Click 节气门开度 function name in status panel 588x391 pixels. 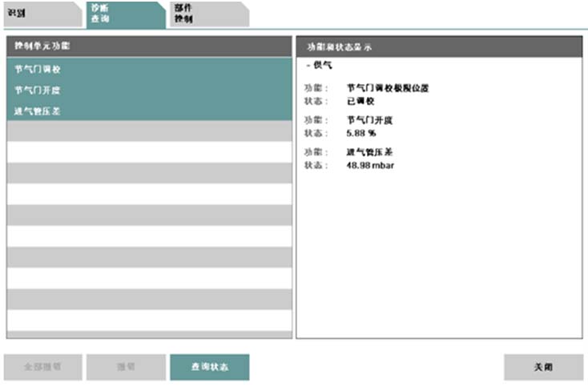pos(369,120)
